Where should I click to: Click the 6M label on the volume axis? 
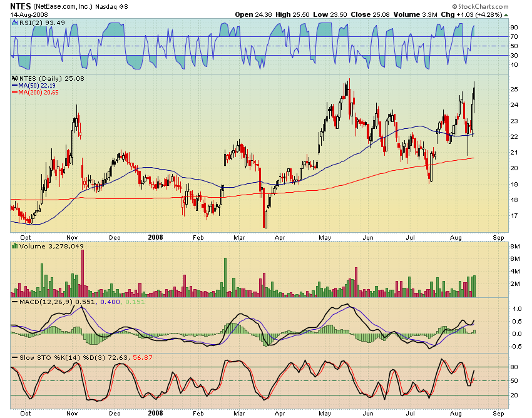[515, 259]
